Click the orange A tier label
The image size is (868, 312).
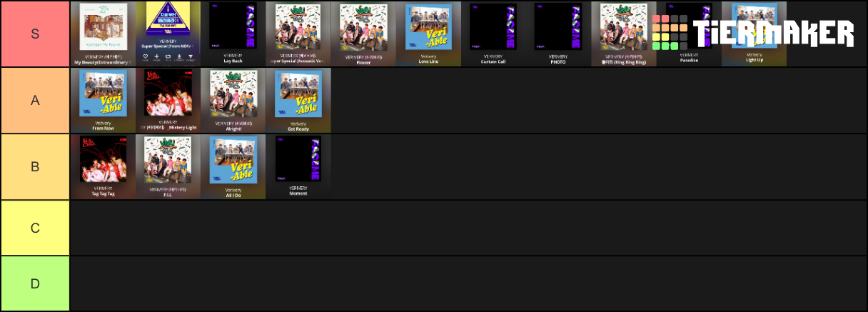pyautogui.click(x=35, y=101)
